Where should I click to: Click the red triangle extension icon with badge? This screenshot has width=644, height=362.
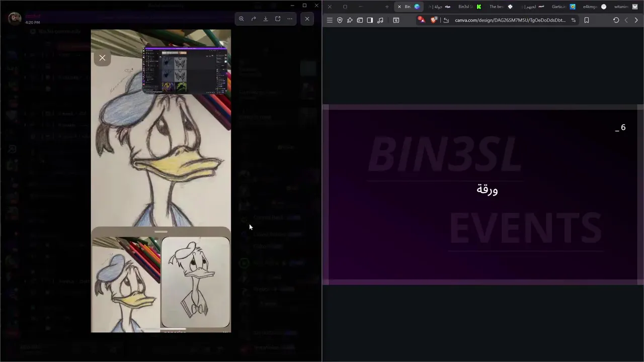coord(422,20)
